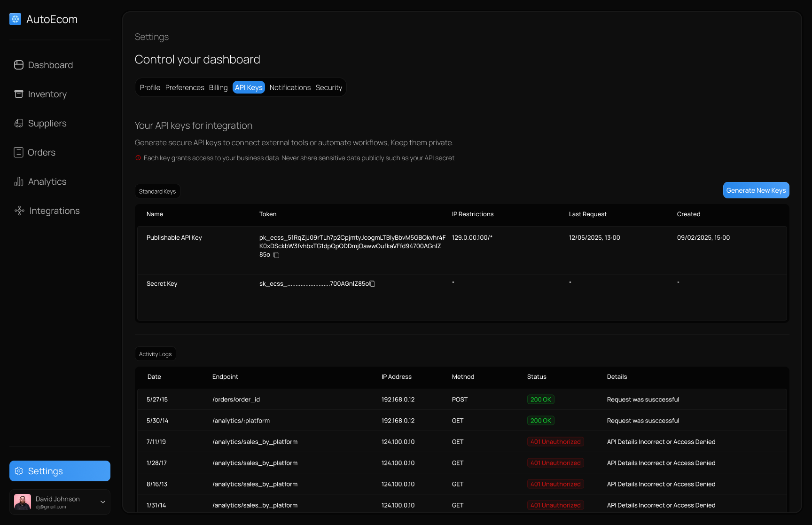The width and height of the screenshot is (812, 525).
Task: Click Generate New Keys button
Action: (756, 190)
